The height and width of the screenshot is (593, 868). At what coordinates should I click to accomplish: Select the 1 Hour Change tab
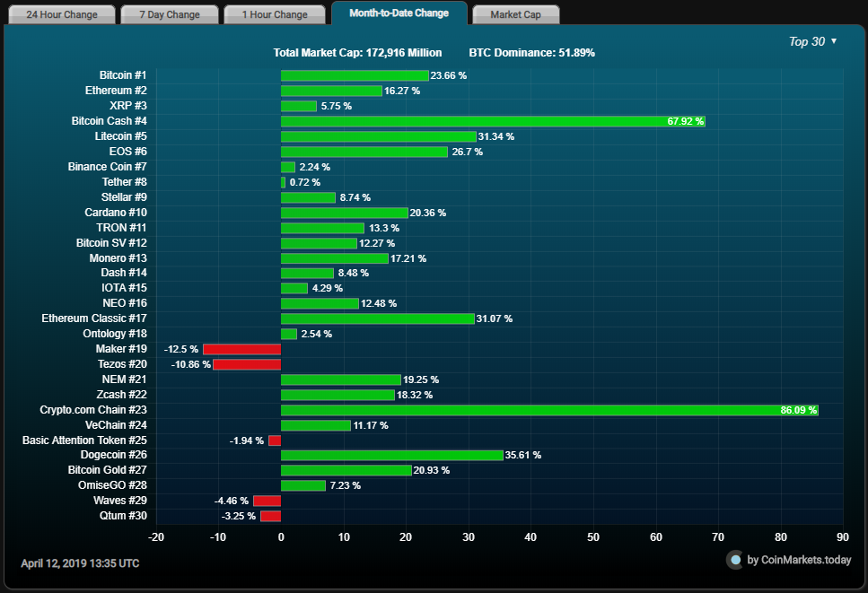[x=275, y=14]
